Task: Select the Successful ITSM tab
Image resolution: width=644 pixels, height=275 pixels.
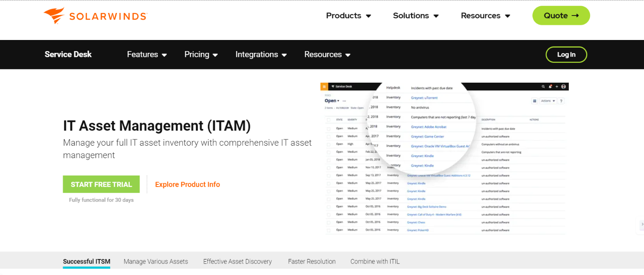Action: point(87,262)
